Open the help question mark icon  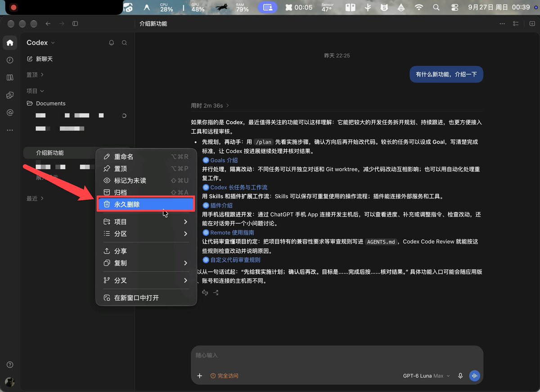coord(10,365)
